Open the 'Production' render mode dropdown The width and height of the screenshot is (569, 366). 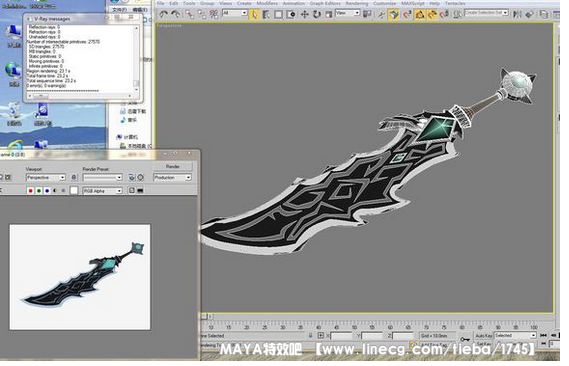click(172, 177)
